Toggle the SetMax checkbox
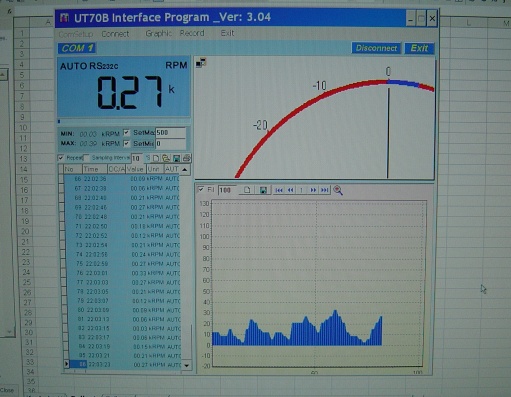511x397 pixels. click(x=126, y=133)
